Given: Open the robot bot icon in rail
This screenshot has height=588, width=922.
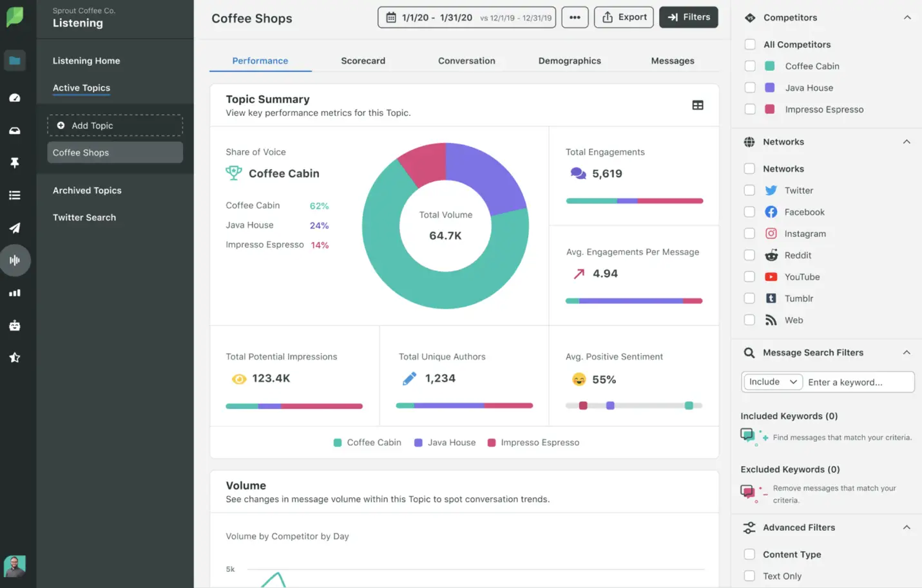Looking at the screenshot, I should [14, 325].
